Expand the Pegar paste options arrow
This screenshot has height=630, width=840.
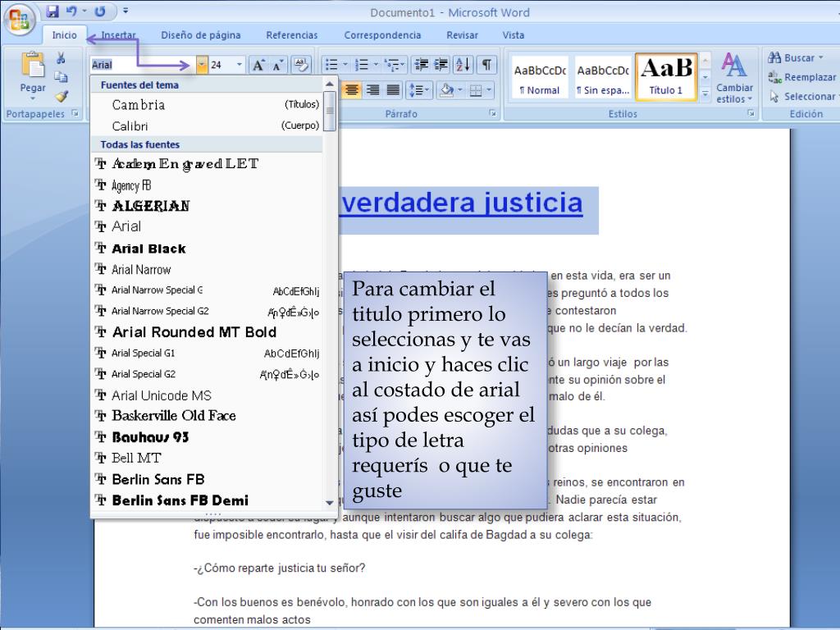(33, 98)
